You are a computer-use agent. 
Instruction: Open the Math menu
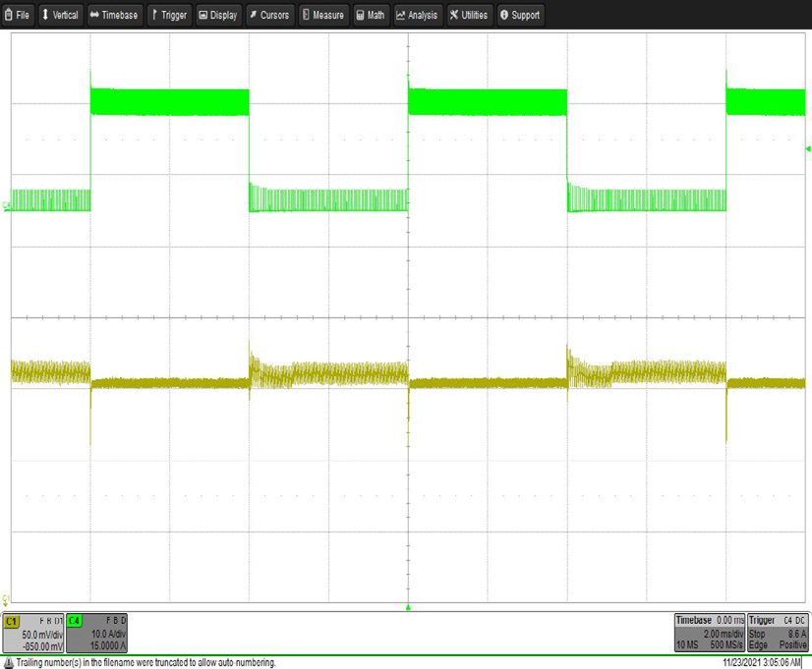coord(371,15)
